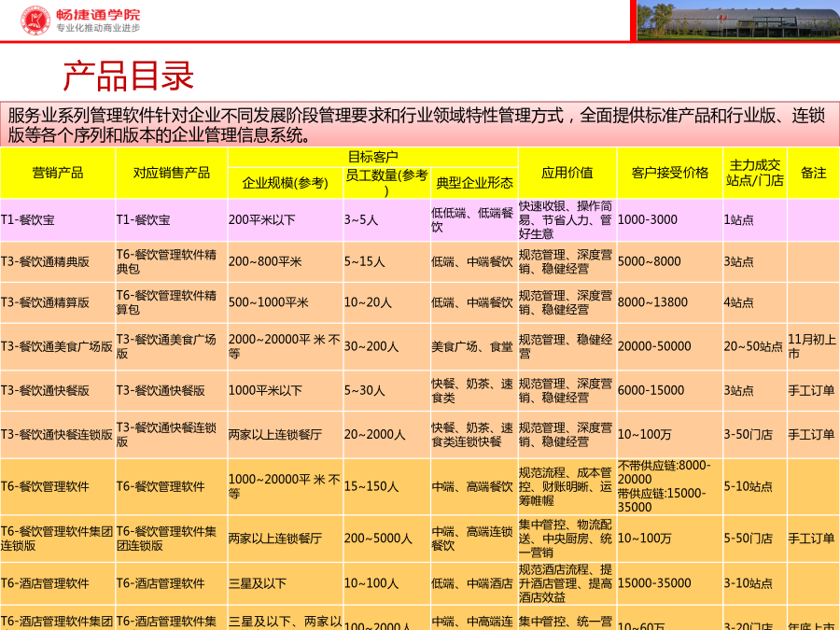Click the 集中管控、物流配送 value cell
This screenshot has width=840, height=630.
click(567, 539)
